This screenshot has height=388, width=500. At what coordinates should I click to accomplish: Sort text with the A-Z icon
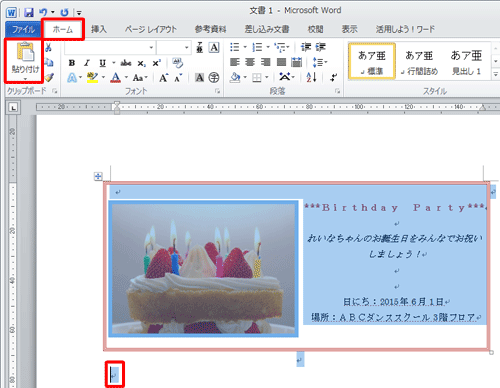311,77
